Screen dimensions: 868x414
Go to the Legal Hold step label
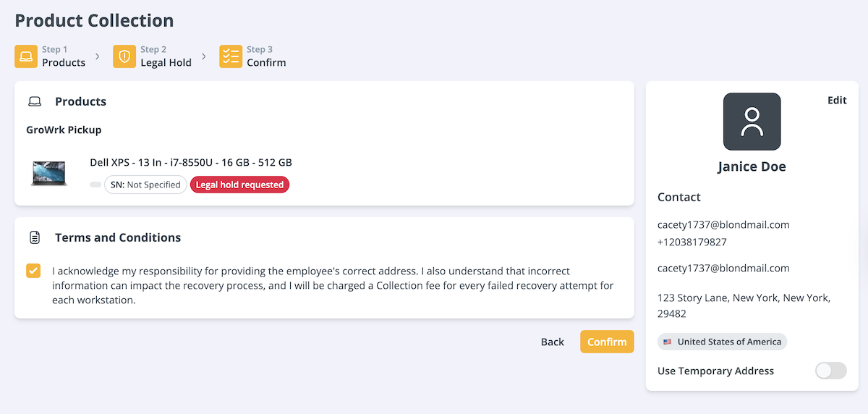(166, 62)
